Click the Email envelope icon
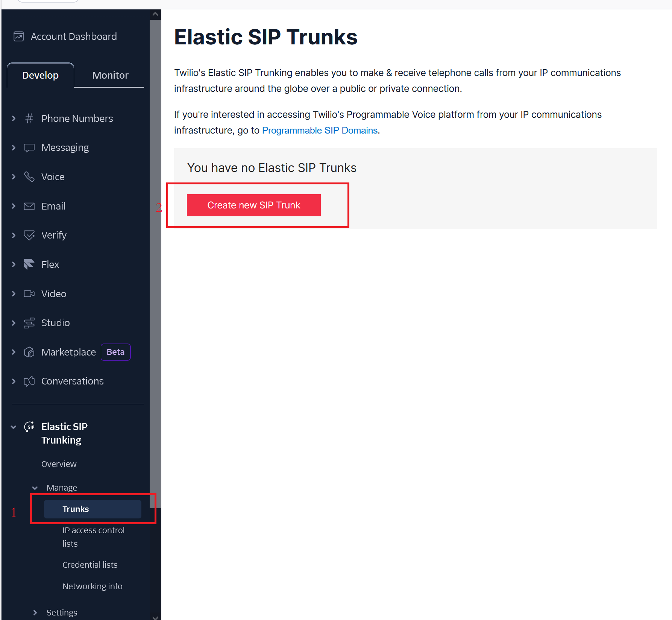672x620 pixels. tap(29, 206)
